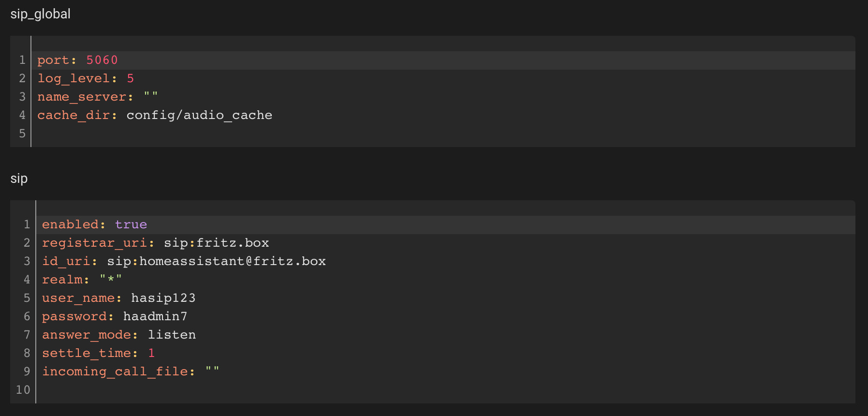Click the id_uri value sip:homeassistant@fritz.box

point(217,261)
